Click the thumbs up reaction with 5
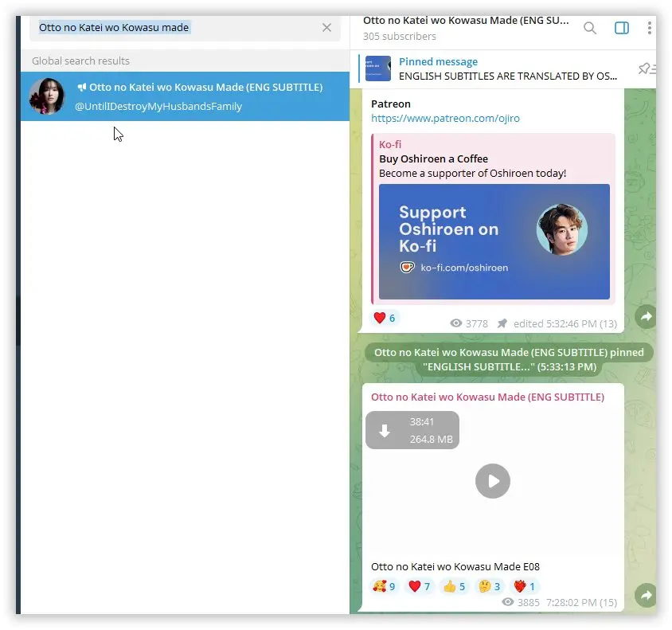 (454, 586)
